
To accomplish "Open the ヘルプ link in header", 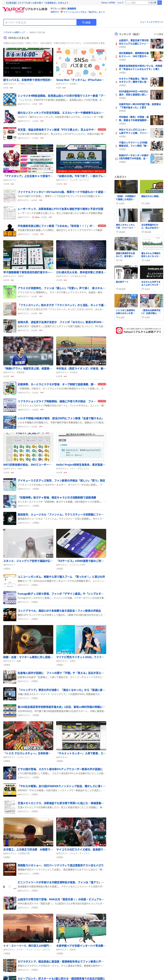I will tap(120, 3).
